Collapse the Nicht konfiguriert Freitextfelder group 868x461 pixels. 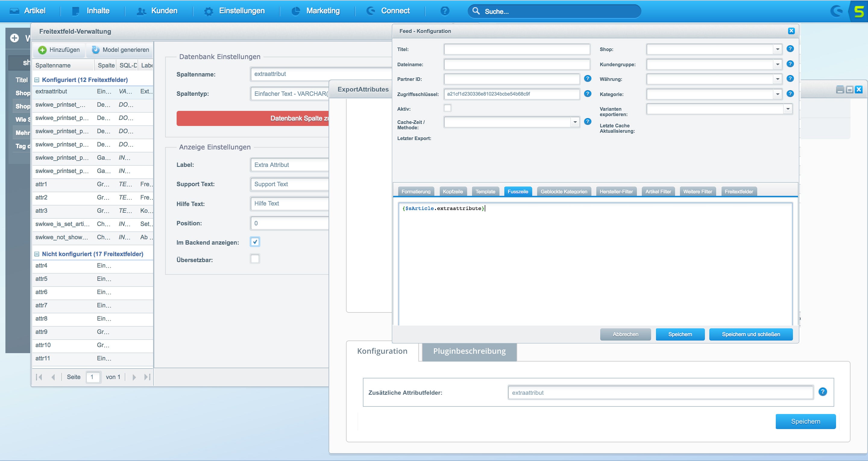click(x=37, y=254)
